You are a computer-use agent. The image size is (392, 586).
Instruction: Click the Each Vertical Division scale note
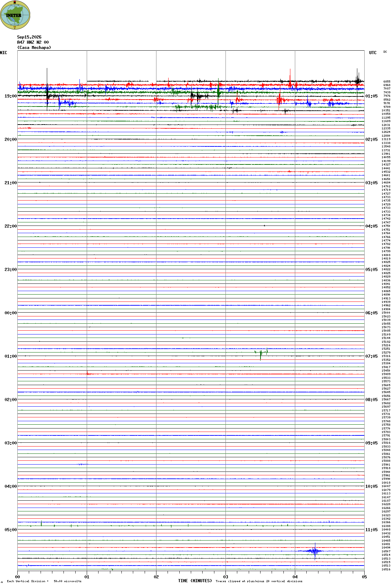pyautogui.click(x=44, y=581)
